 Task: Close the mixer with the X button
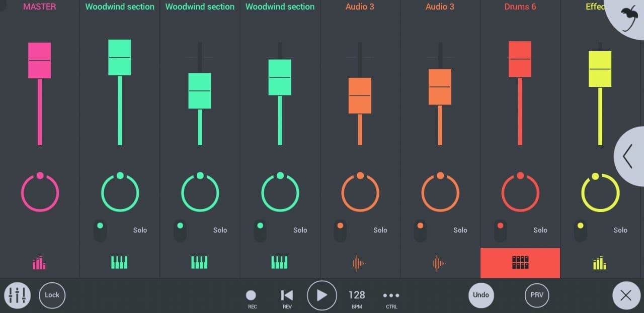point(626,295)
